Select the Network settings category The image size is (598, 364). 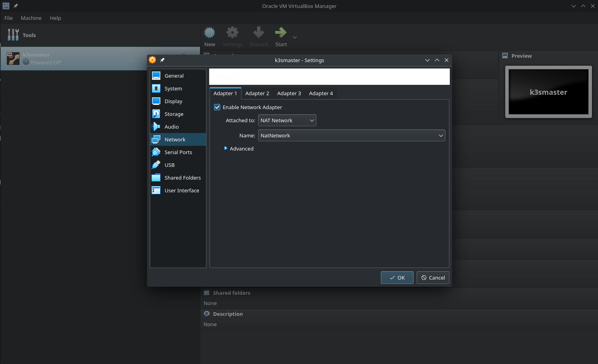[178, 139]
